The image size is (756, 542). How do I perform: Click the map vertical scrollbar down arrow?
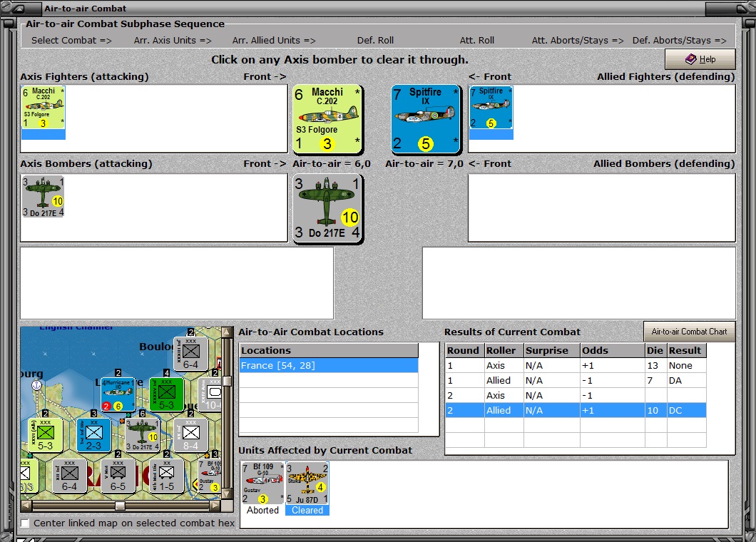(x=226, y=495)
